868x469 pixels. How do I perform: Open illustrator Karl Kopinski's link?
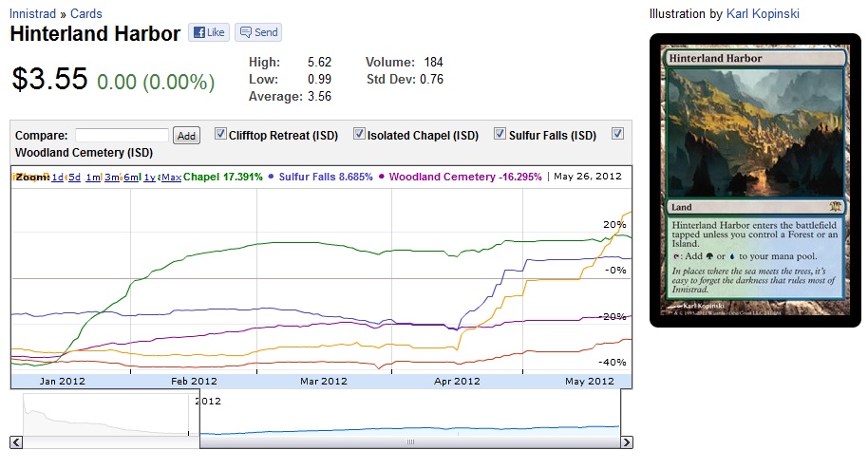[x=765, y=14]
